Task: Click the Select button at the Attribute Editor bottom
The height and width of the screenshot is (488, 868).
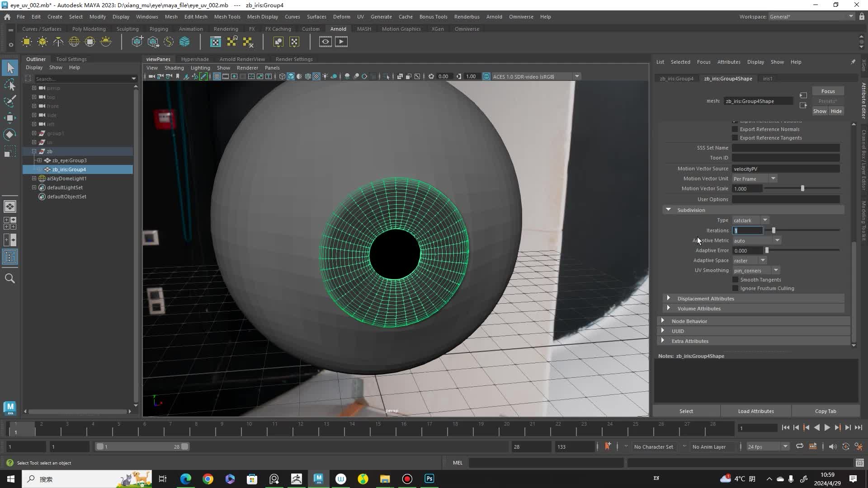Action: coord(686,411)
